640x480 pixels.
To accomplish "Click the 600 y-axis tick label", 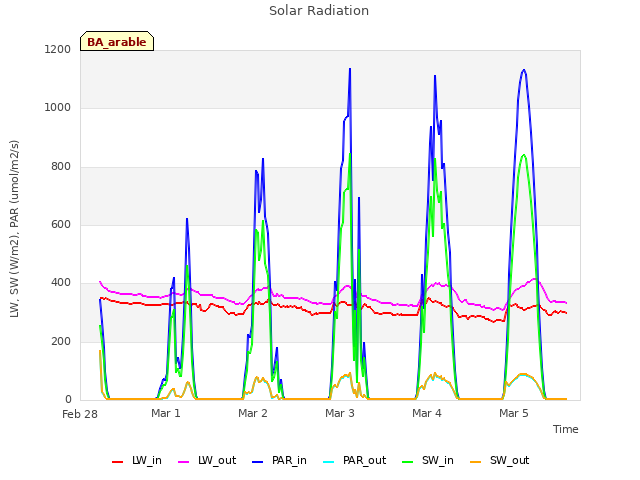I will tap(61, 224).
